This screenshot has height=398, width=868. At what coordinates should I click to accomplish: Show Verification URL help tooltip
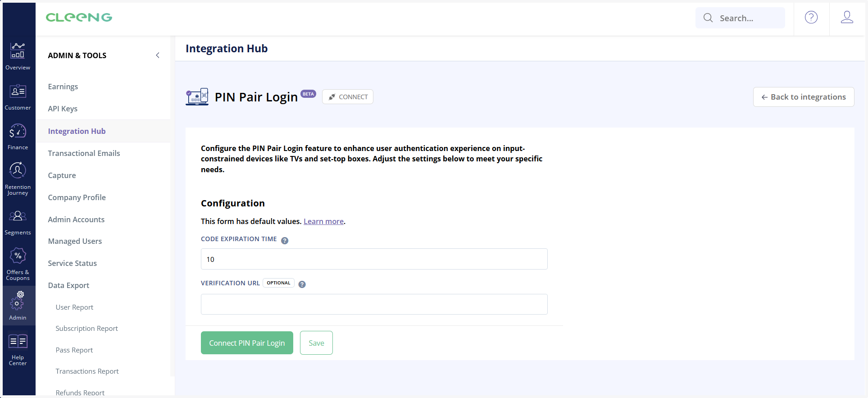click(302, 284)
